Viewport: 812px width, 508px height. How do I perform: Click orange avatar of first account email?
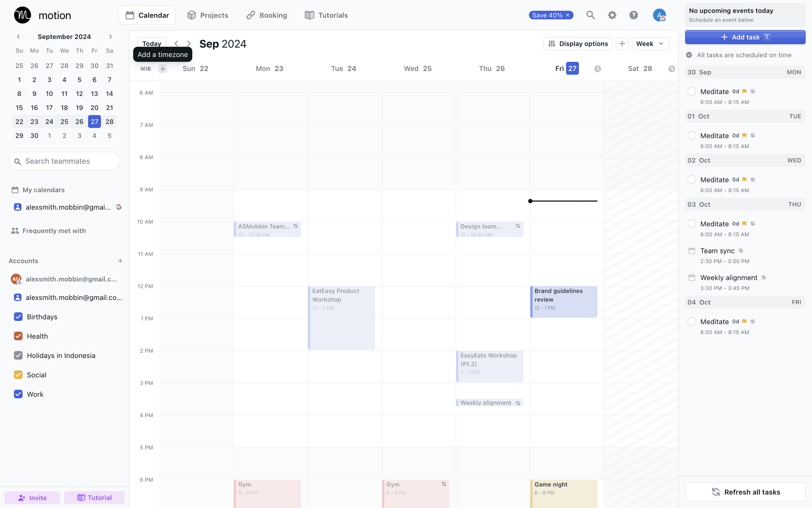coord(16,279)
